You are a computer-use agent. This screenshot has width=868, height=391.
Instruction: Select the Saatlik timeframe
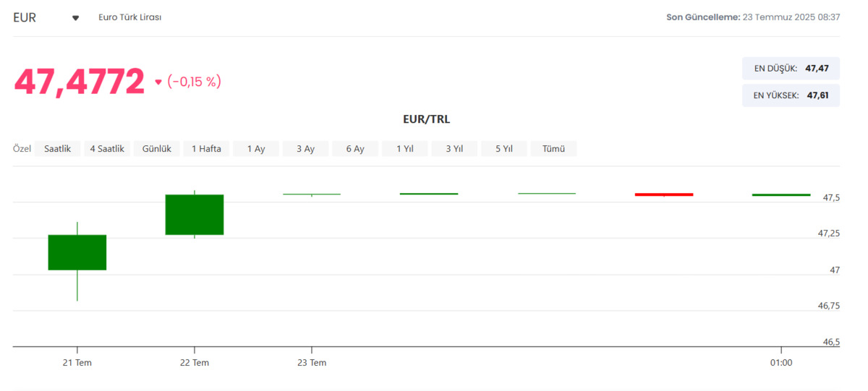[x=57, y=149]
